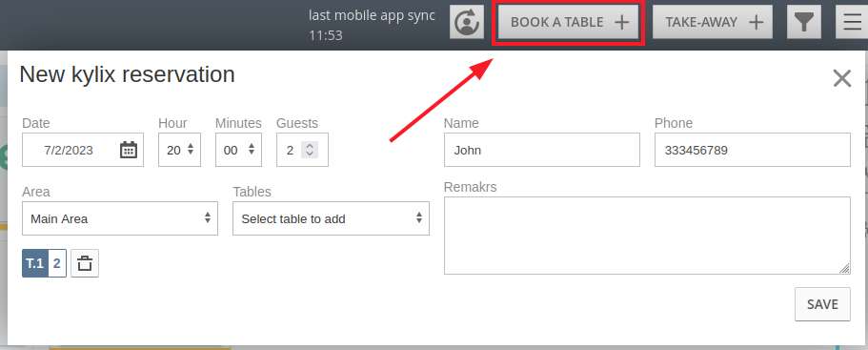Click the mobile app sync refresh icon
This screenshot has width=868, height=350.
pos(467,22)
